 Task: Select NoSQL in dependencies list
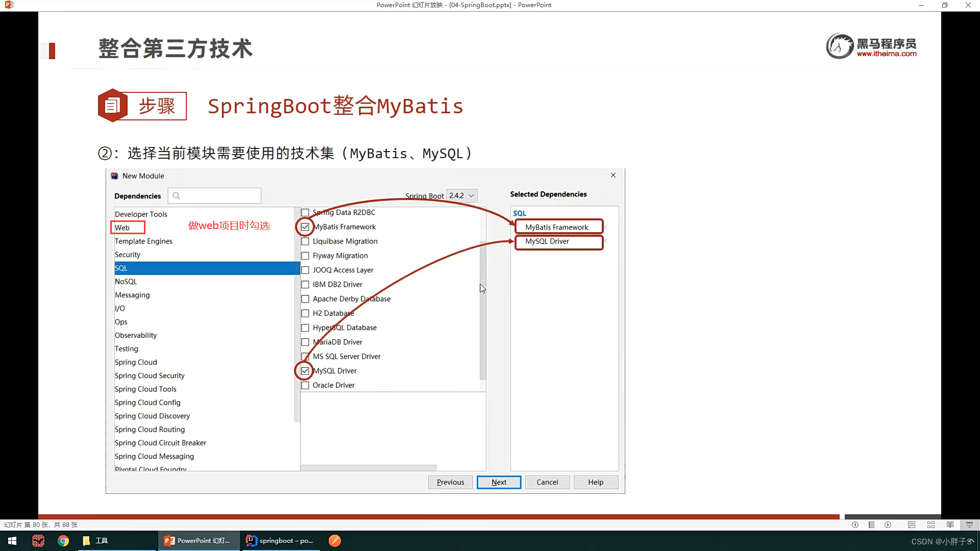click(x=126, y=282)
